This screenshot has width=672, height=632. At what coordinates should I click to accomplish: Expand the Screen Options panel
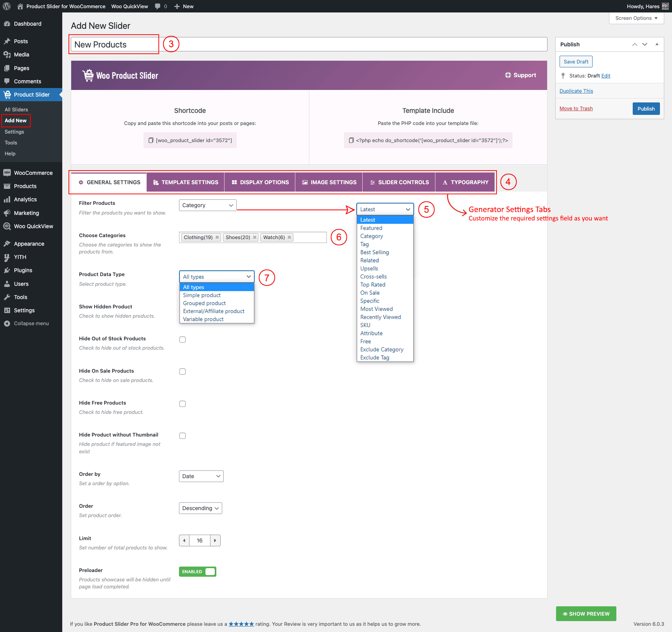636,18
